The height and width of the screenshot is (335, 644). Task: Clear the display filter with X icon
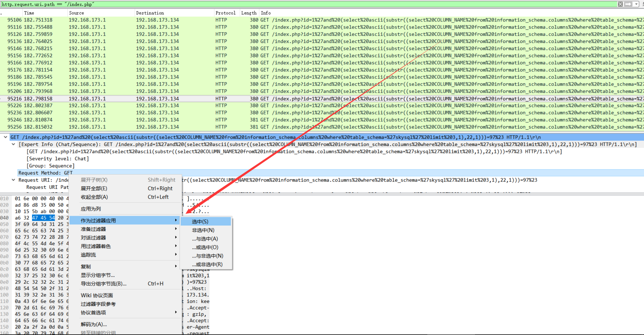(x=620, y=4)
